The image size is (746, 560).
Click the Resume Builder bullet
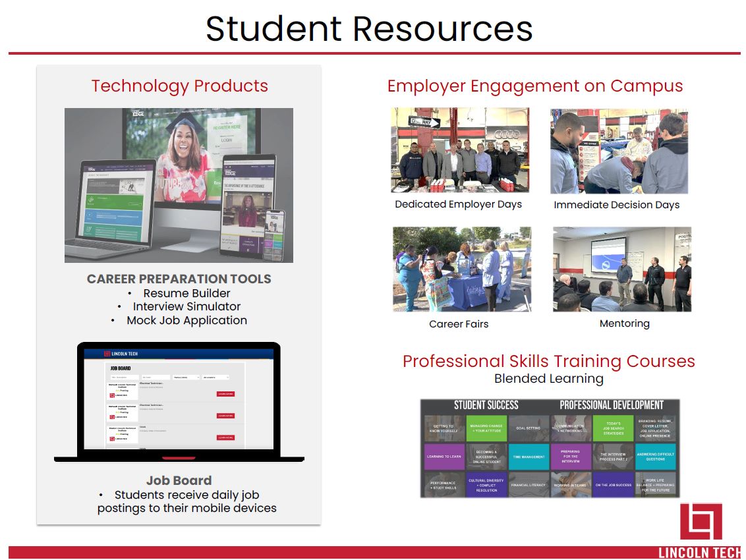pos(186,293)
